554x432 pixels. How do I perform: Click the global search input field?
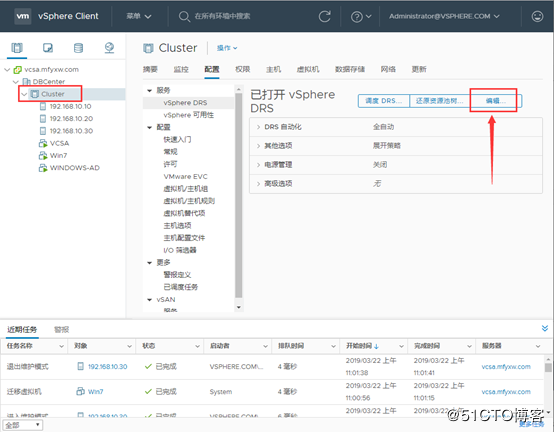coord(222,16)
